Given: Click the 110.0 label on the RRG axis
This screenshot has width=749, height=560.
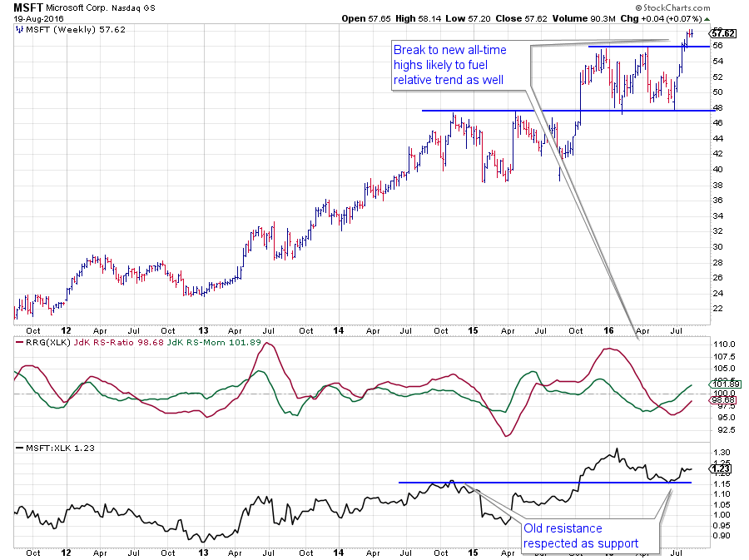Looking at the screenshot, I should tap(724, 344).
